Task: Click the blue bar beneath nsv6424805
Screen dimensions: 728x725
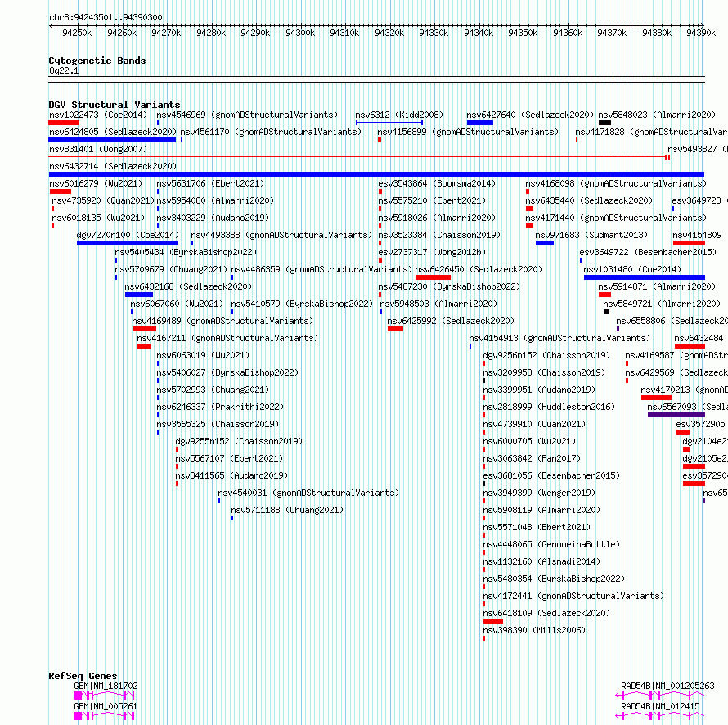Action: click(112, 140)
